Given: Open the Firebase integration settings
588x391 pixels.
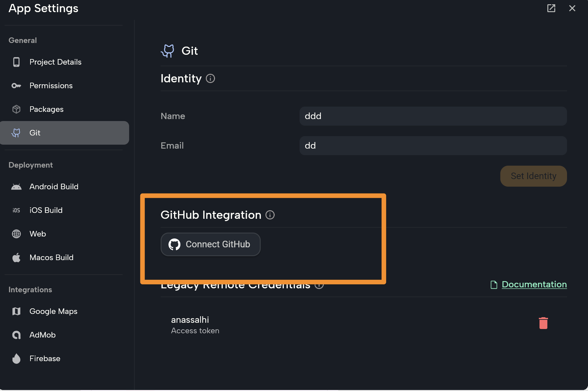Looking at the screenshot, I should (45, 359).
